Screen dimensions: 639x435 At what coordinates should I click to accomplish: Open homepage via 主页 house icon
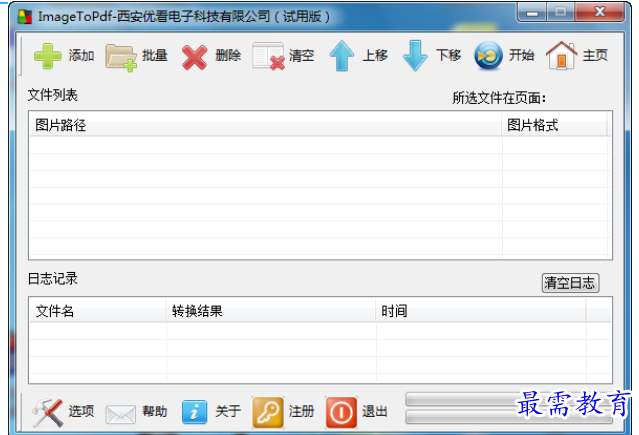tap(562, 55)
